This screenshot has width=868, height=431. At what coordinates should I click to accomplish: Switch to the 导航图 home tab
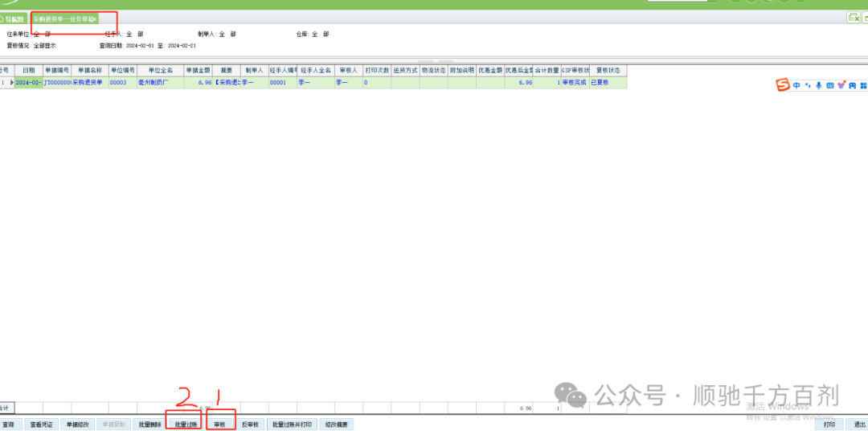pos(12,18)
